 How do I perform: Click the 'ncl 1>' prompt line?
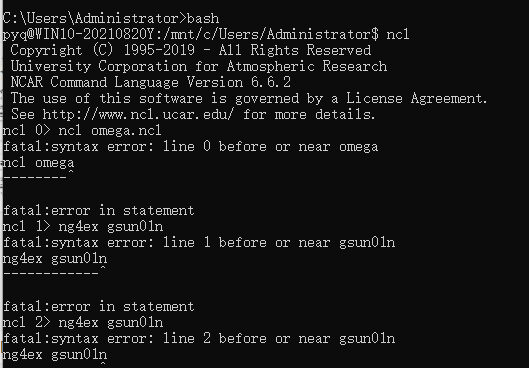83,226
